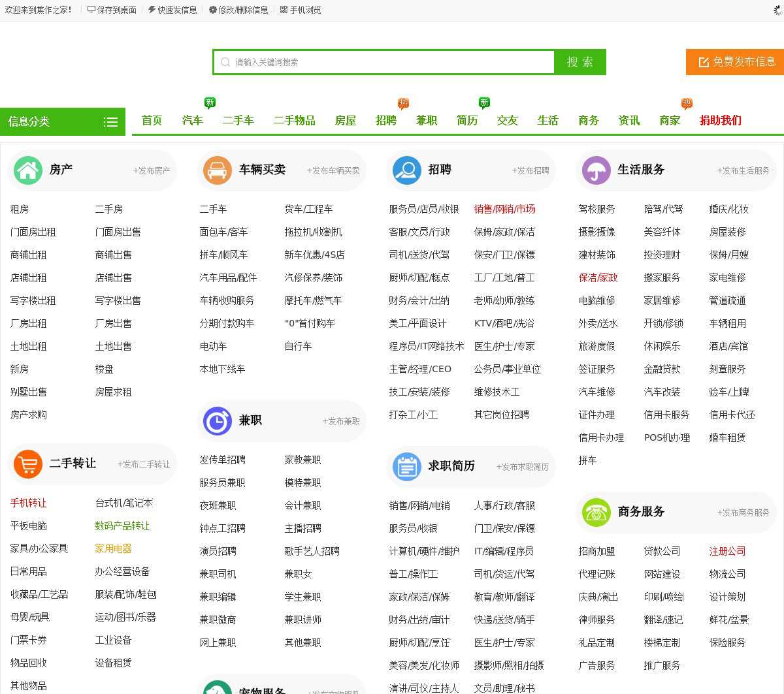784x694 pixels.
Task: Click the purple umbrella icon for 生活服务
Action: click(x=596, y=170)
